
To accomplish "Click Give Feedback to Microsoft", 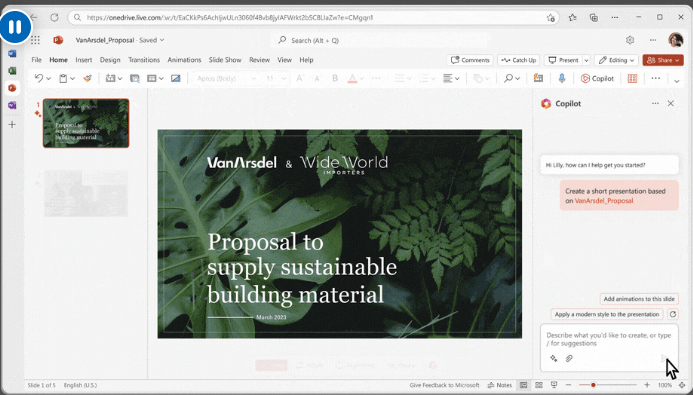I will (x=444, y=385).
